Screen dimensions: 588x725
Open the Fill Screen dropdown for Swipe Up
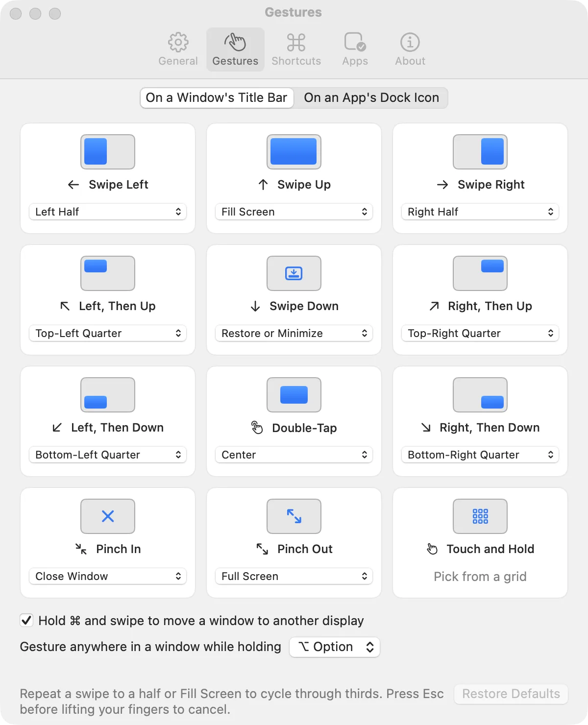tap(294, 212)
